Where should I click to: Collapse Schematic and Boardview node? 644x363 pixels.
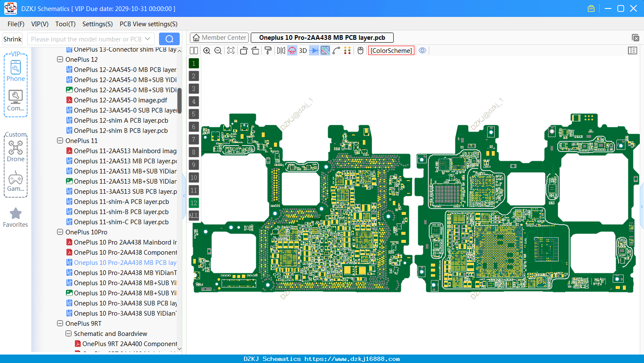[x=69, y=334]
